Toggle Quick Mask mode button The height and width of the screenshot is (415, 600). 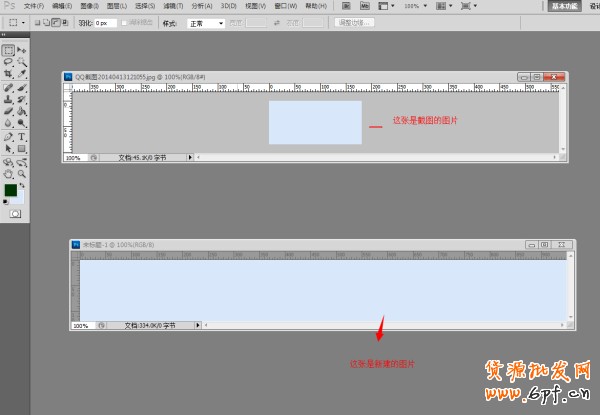click(x=15, y=213)
